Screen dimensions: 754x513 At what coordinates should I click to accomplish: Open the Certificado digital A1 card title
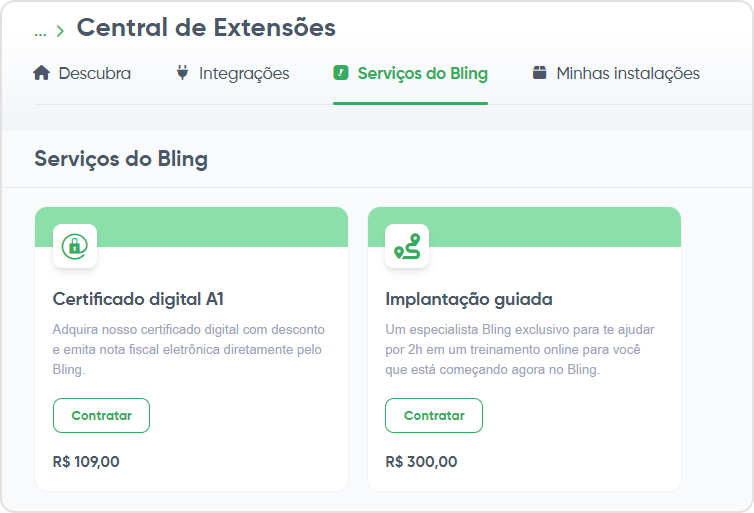click(x=138, y=299)
